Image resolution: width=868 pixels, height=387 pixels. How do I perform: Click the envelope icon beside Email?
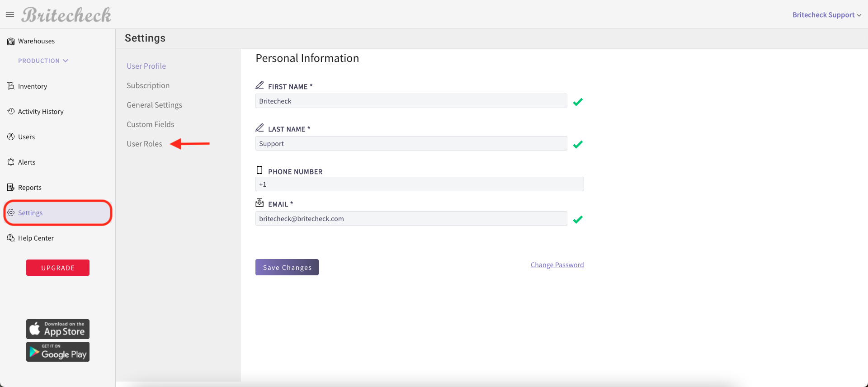tap(259, 203)
